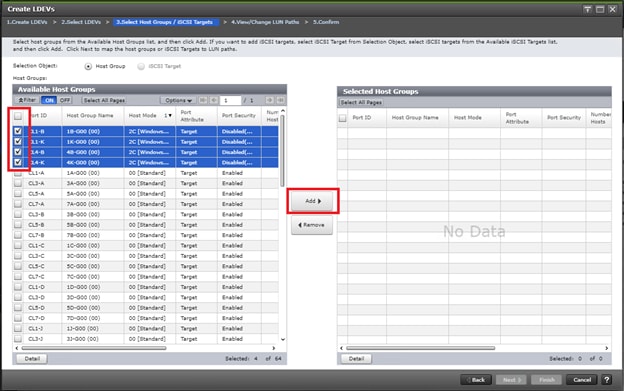Image resolution: width=624 pixels, height=391 pixels.
Task: Turn the filter OFF
Action: [x=65, y=100]
